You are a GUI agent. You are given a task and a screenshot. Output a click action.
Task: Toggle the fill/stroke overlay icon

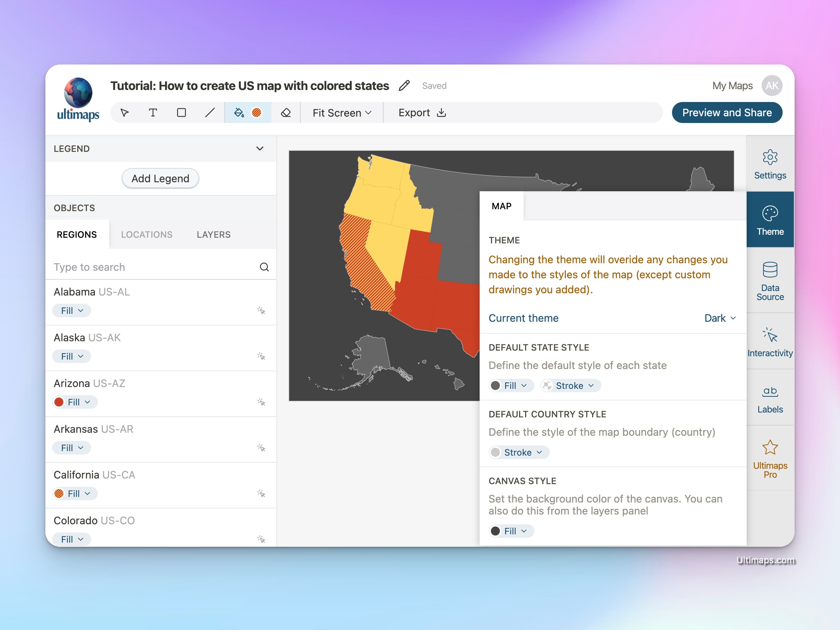point(257,112)
